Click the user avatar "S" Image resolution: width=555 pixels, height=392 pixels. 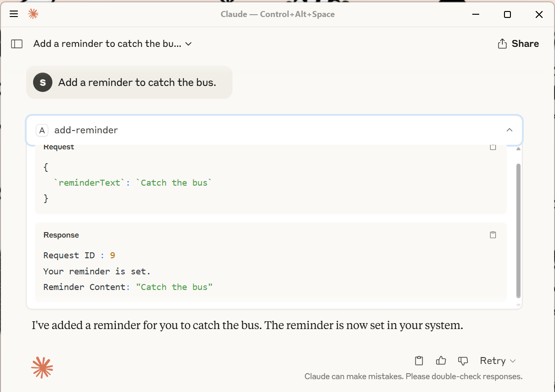pos(43,82)
